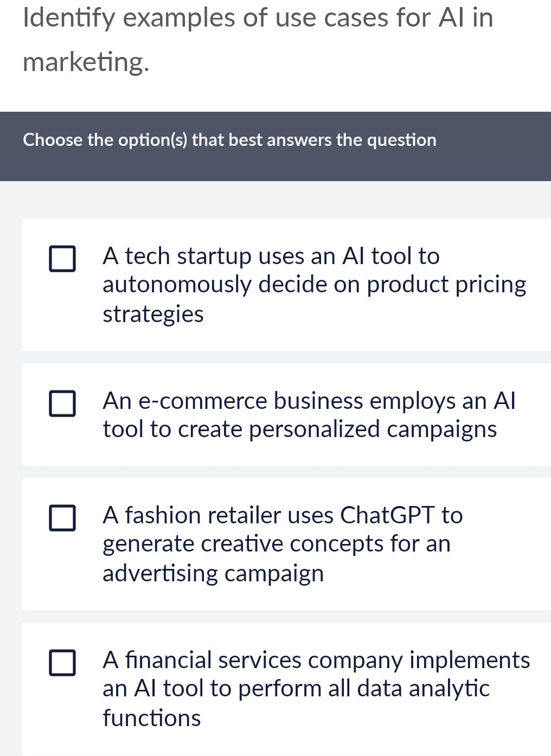Click the 'Choose the option(s)' instruction bar
Screen dimensions: 551x756
click(x=229, y=140)
